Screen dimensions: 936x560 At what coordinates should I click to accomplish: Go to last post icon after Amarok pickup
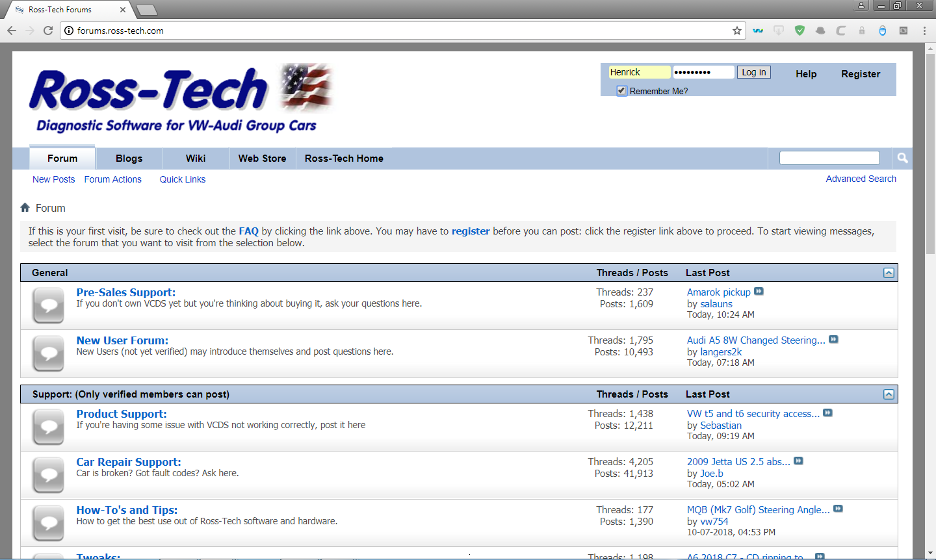[759, 292]
